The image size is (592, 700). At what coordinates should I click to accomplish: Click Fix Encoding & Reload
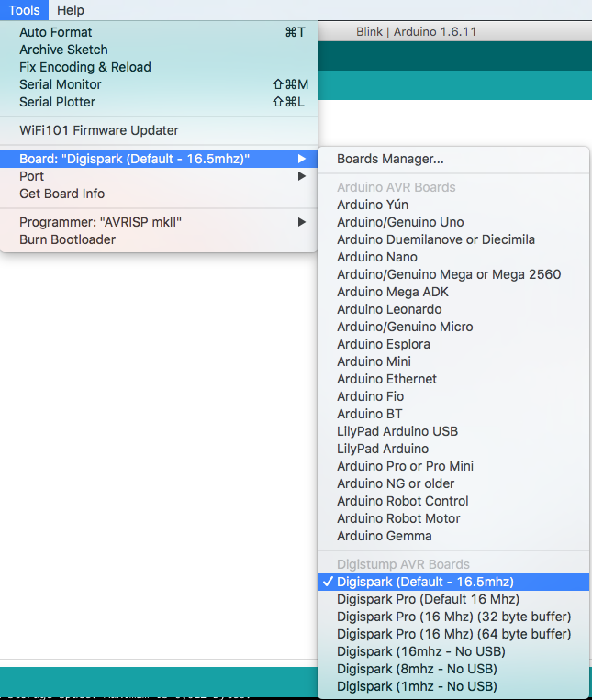click(159, 67)
